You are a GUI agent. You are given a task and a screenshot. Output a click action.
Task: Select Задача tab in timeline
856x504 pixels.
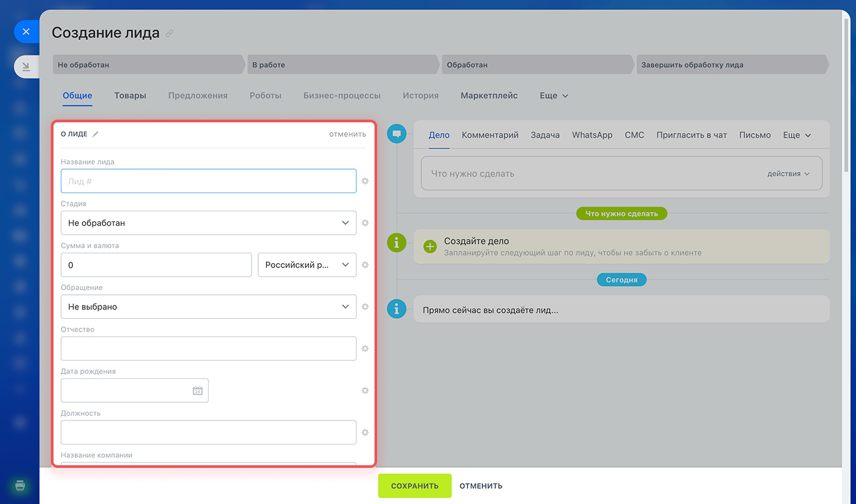tap(545, 135)
